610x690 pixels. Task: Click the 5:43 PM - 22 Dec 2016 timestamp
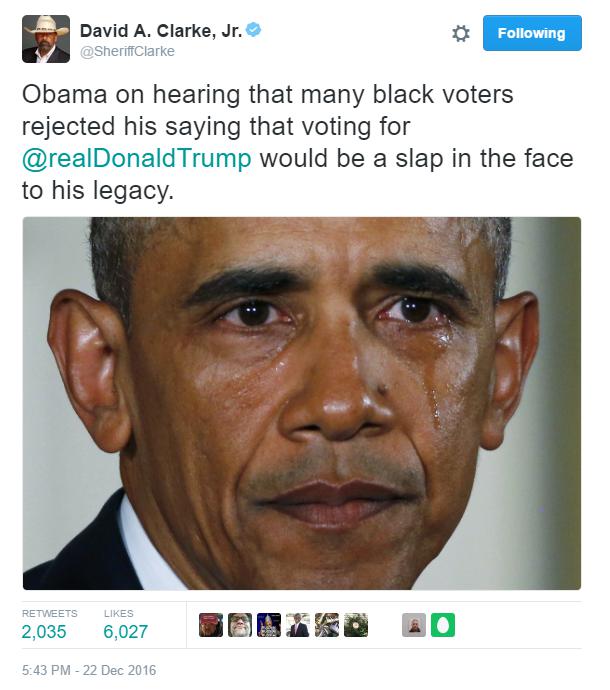pos(89,670)
